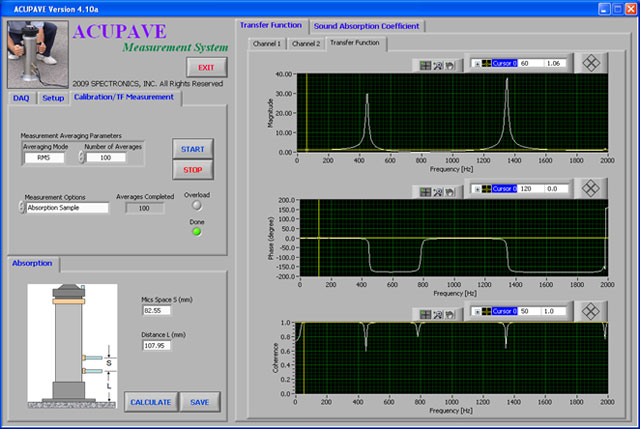Screen dimensions: 640x429
Task: Select pan hand tool on Magnitude graph
Action: 450,65
